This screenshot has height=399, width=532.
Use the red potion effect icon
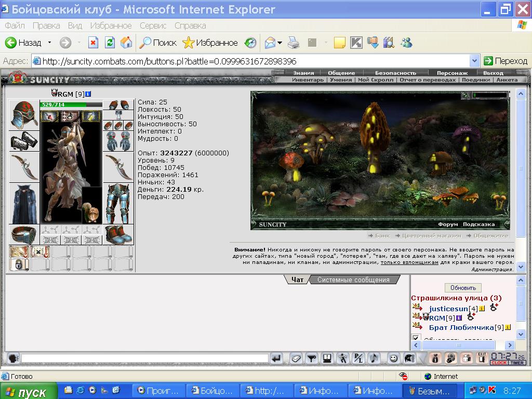coord(50,116)
